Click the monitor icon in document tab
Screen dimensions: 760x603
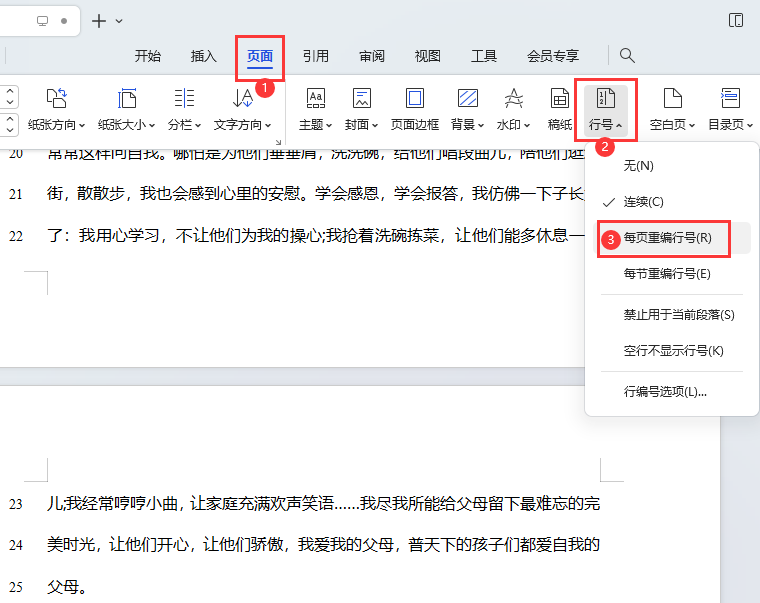(43, 21)
